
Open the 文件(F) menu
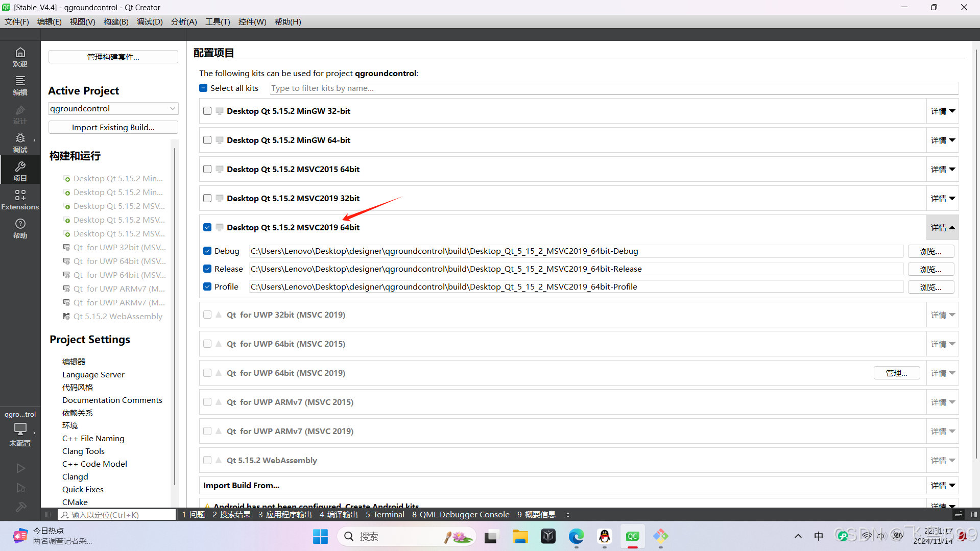click(17, 21)
